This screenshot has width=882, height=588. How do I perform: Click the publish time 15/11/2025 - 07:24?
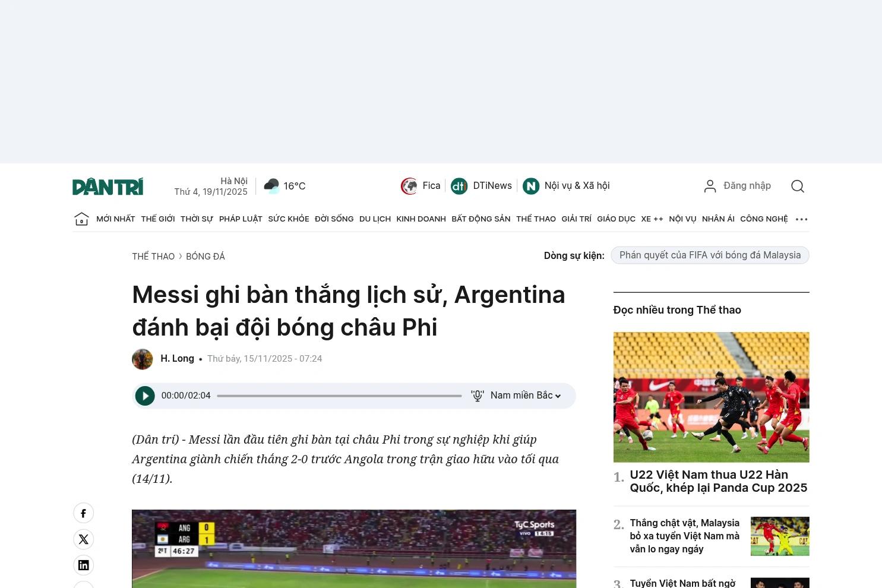(x=265, y=359)
